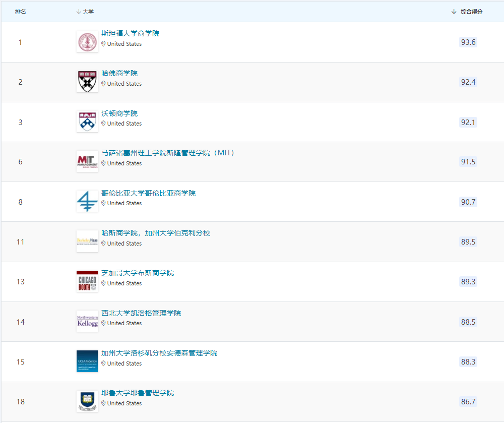
Task: Toggle sorting on the 大学 column
Action: tap(86, 11)
